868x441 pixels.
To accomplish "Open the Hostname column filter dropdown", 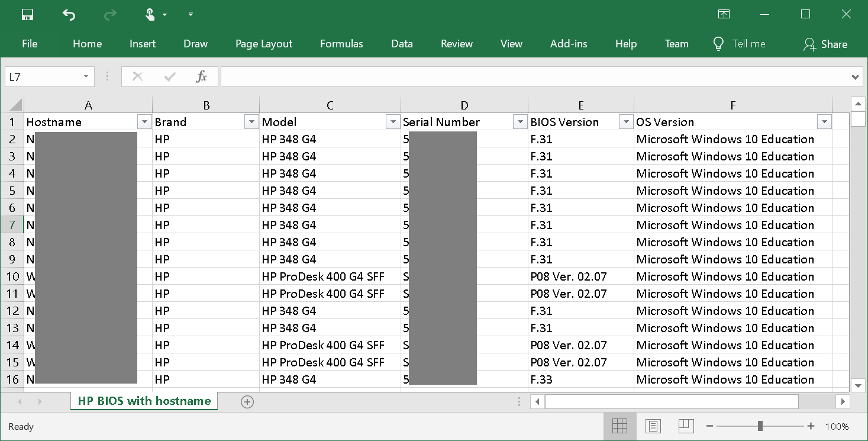I will click(144, 122).
